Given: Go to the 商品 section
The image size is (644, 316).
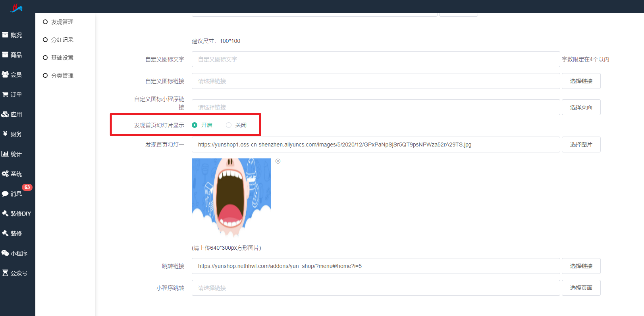Looking at the screenshot, I should pos(16,55).
